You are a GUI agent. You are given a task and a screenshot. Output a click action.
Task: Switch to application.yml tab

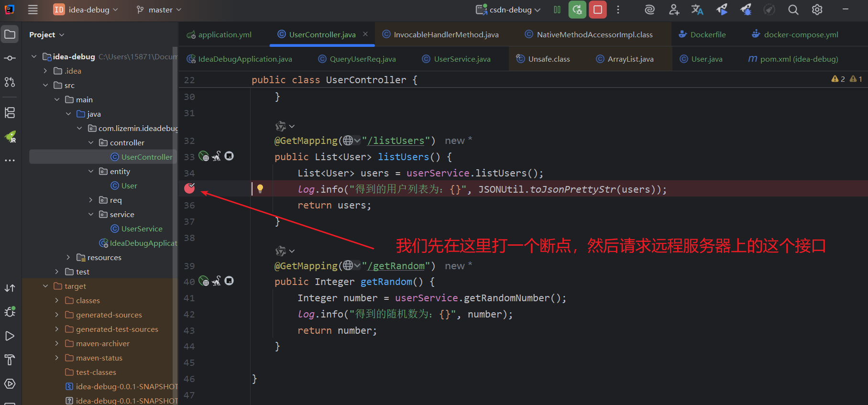tap(219, 34)
